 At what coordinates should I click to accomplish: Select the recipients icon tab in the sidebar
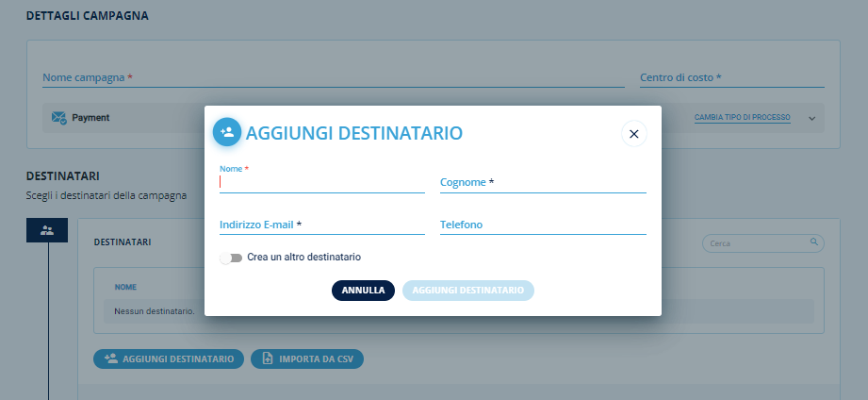point(47,230)
